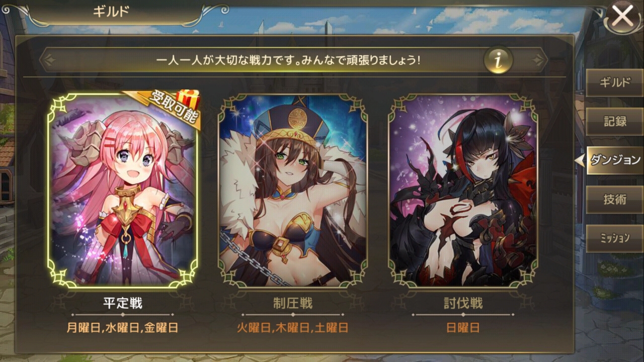Click the 制圧戦 title label
The height and width of the screenshot is (362, 644).
[293, 303]
